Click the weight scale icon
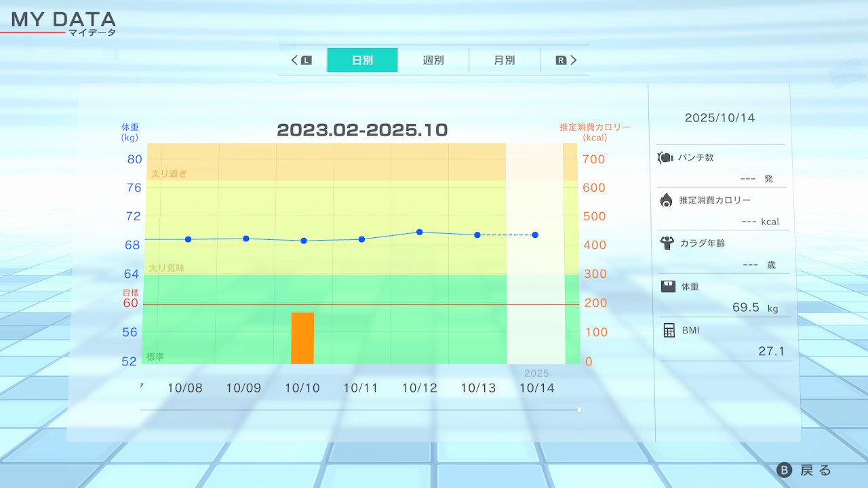The width and height of the screenshot is (868, 488). (x=668, y=286)
